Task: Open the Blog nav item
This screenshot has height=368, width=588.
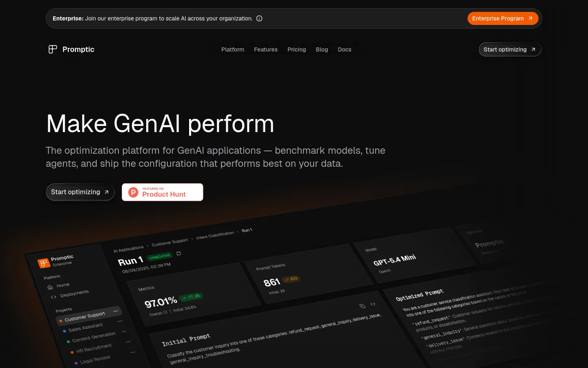Action: [x=322, y=49]
